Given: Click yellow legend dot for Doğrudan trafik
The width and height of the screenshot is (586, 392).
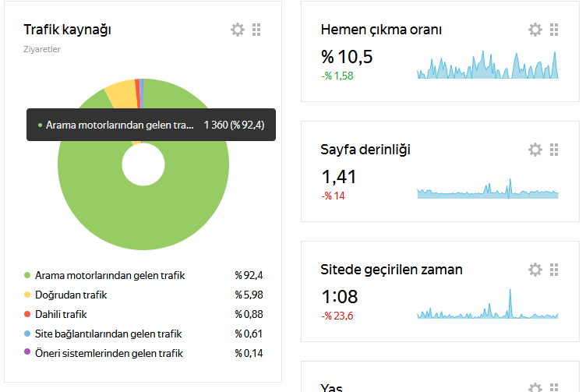Looking at the screenshot, I should point(27,295).
